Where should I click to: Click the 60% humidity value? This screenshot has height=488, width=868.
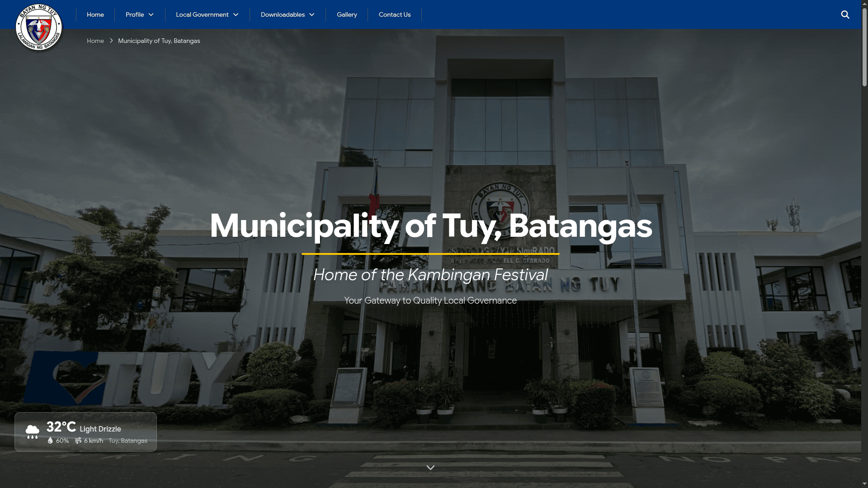point(62,441)
